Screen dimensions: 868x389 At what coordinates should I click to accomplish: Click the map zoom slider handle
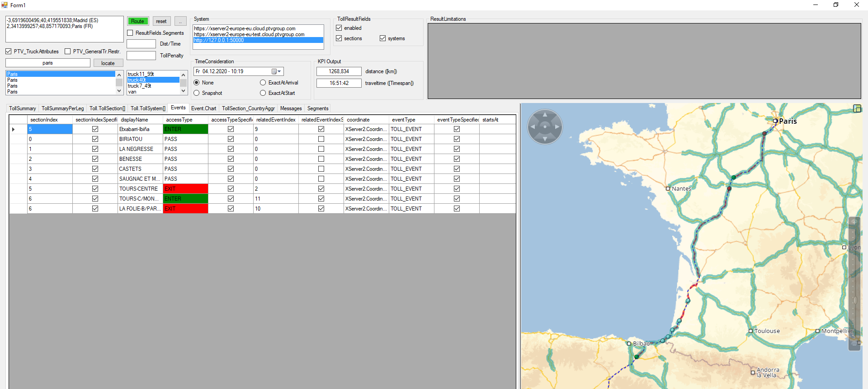(x=854, y=300)
